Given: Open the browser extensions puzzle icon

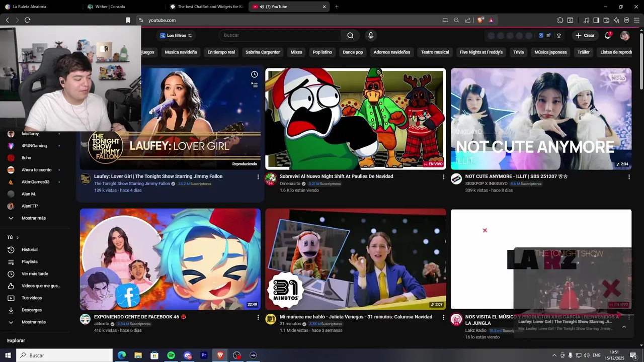Looking at the screenshot, I should 560,20.
